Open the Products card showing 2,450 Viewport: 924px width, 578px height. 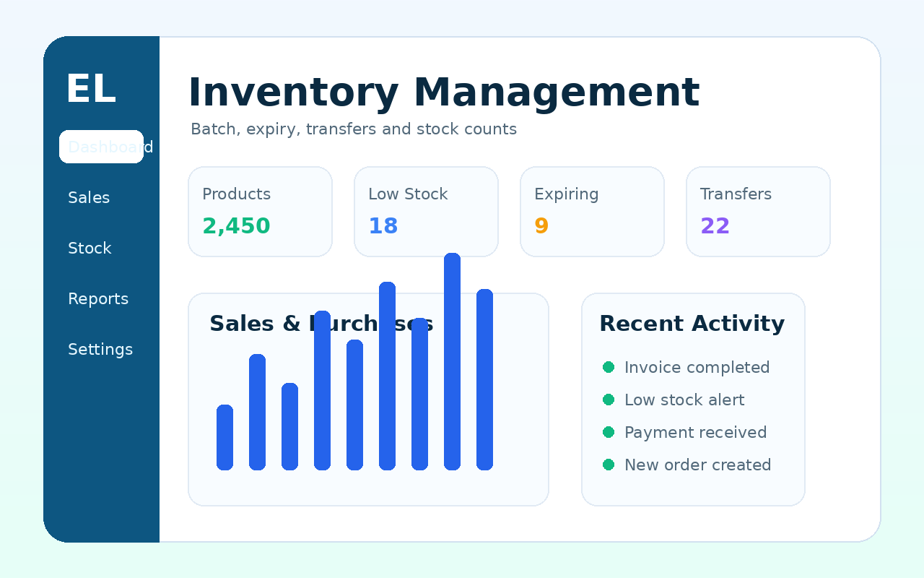coord(260,212)
